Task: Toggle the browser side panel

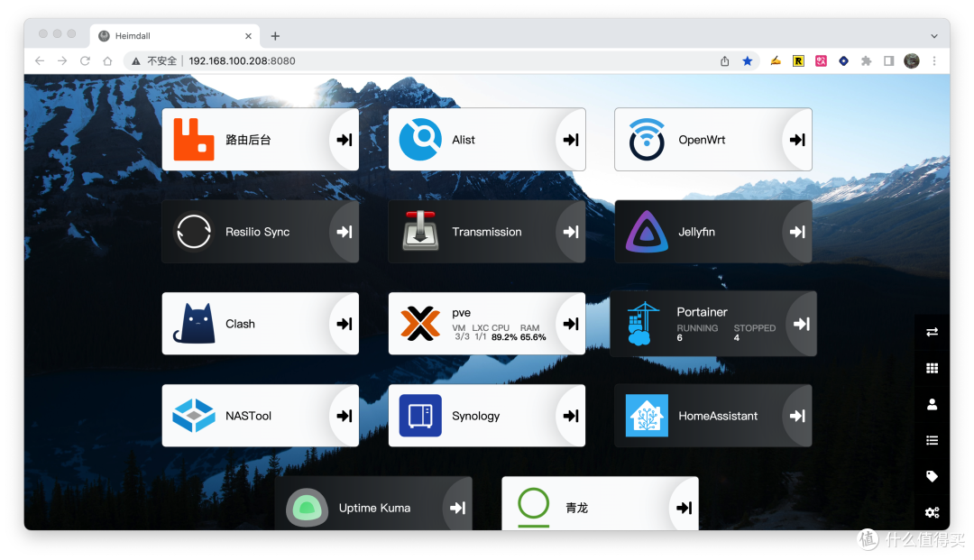Action: click(889, 60)
